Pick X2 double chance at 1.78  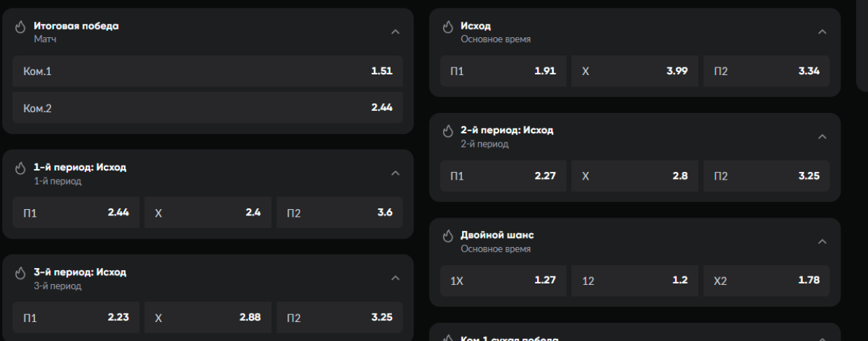[x=766, y=281]
